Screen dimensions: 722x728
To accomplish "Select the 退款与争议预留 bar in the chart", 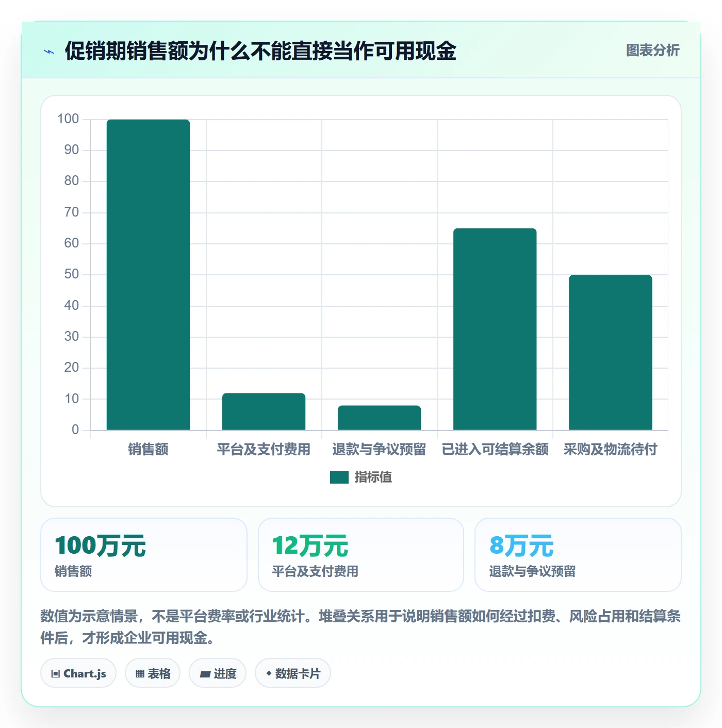I will tap(379, 418).
